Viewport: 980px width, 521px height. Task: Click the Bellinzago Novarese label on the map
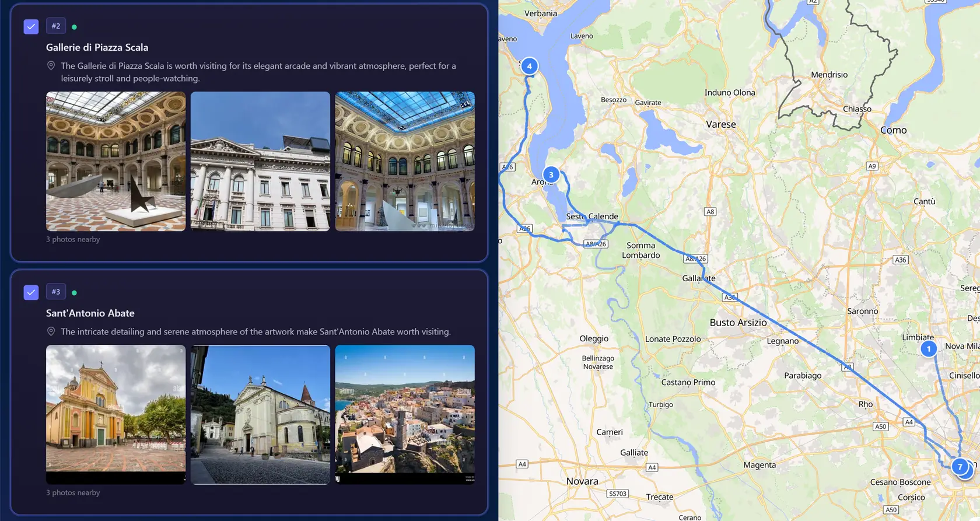coord(598,362)
